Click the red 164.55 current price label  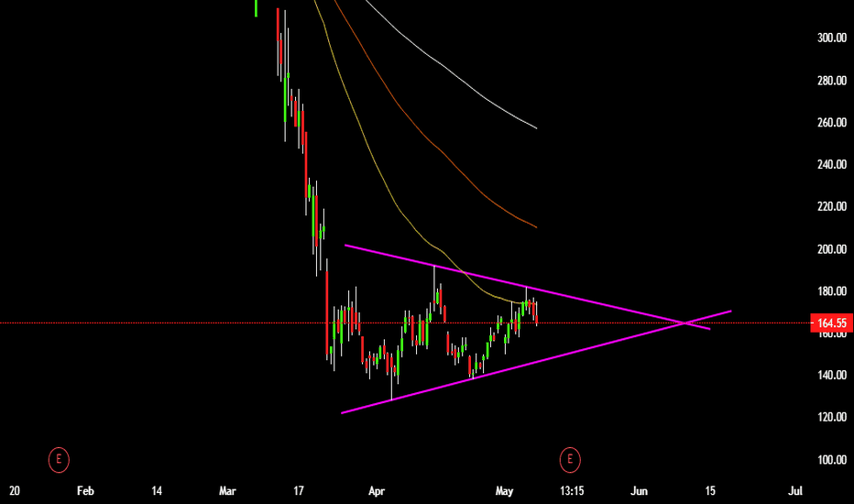pos(832,323)
